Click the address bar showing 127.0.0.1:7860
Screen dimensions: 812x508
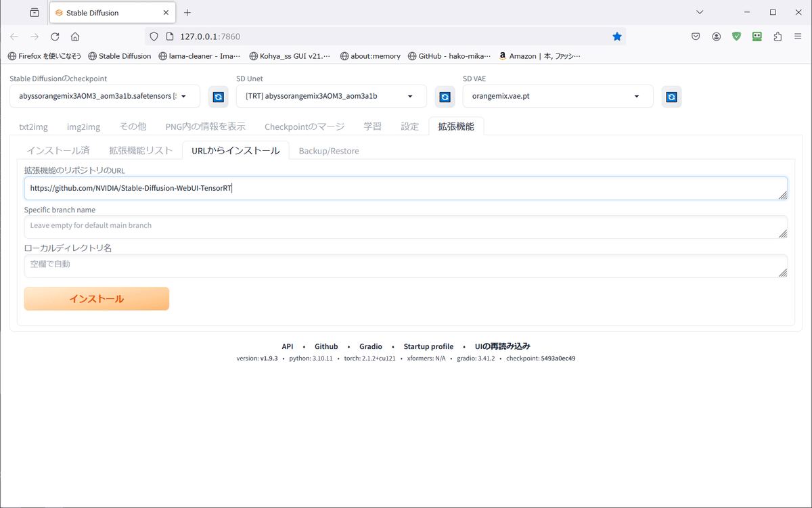tap(386, 37)
